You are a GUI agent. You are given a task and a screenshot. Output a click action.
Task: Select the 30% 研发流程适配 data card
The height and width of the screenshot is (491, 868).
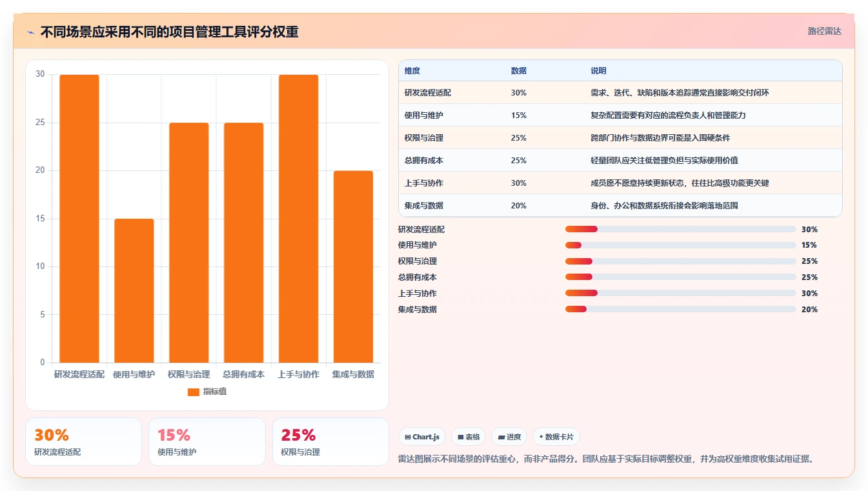click(x=83, y=441)
